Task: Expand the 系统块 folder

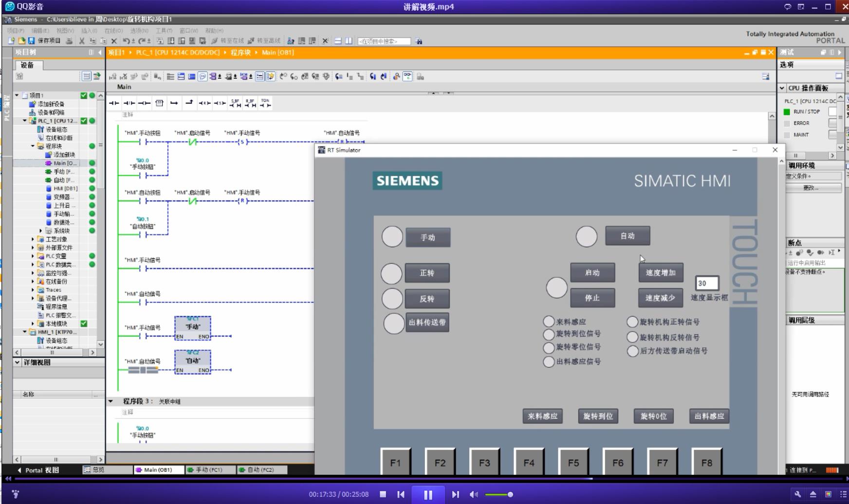Action: (41, 231)
